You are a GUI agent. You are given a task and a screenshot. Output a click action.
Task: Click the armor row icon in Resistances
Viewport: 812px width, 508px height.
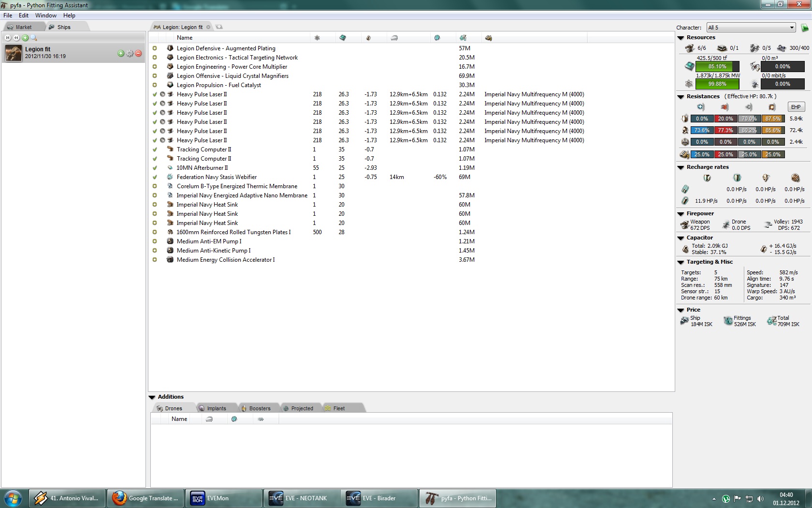coord(685,130)
